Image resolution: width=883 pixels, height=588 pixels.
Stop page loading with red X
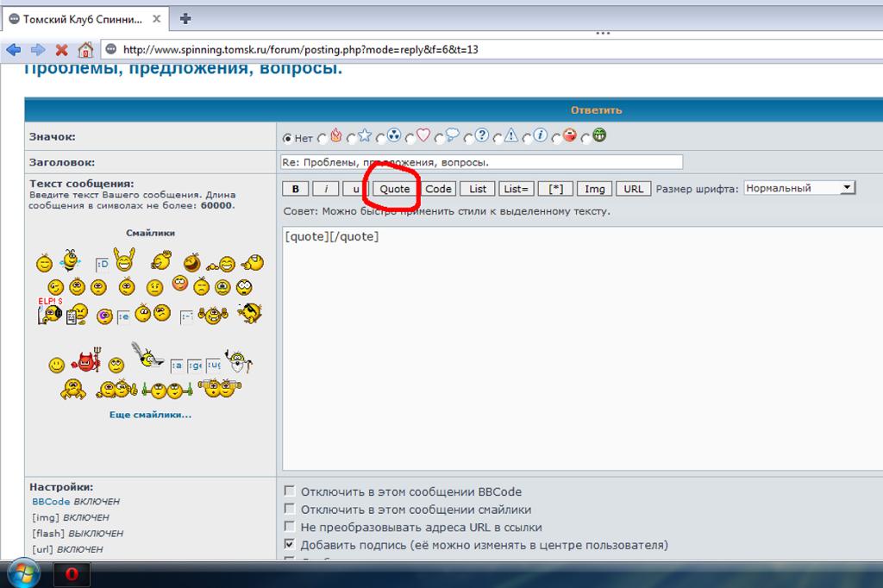point(61,50)
